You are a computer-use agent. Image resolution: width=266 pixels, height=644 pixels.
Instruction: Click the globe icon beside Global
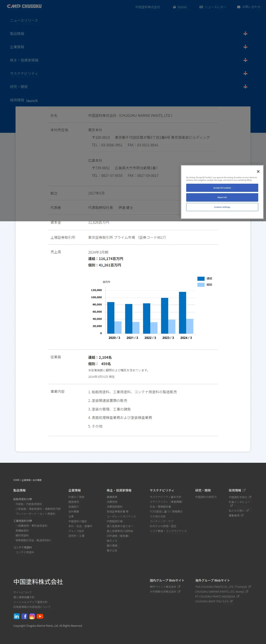coord(174,7)
